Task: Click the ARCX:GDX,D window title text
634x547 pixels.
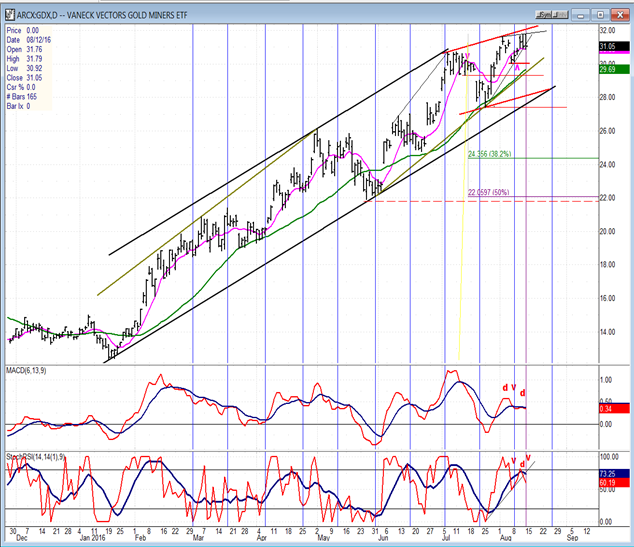Action: tap(102, 15)
